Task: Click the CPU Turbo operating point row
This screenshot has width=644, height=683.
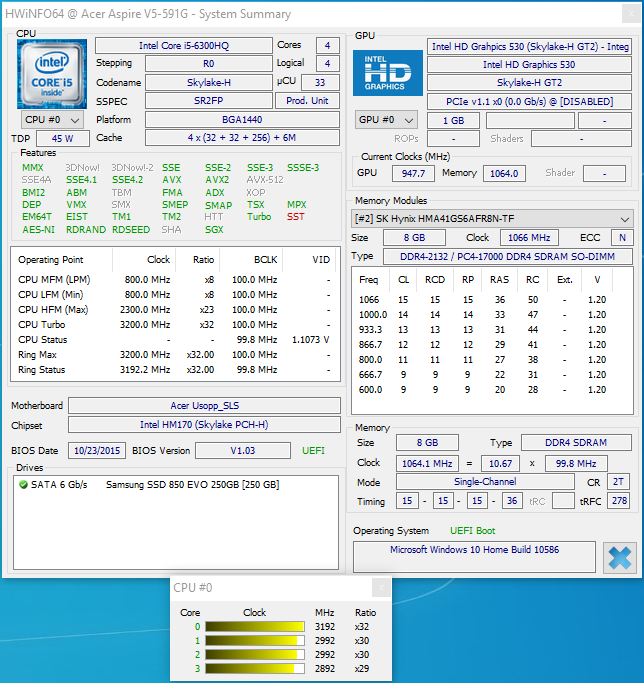Action: pyautogui.click(x=174, y=325)
